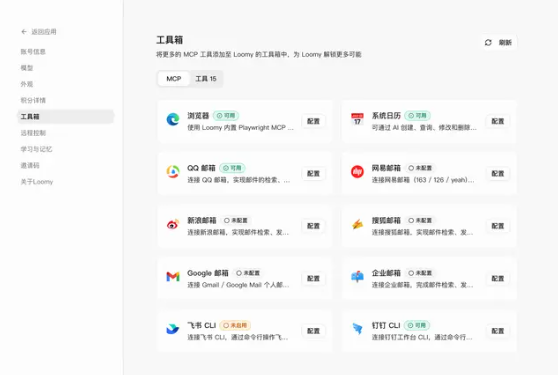Click the Sina mailbox Weibo icon

(x=173, y=225)
